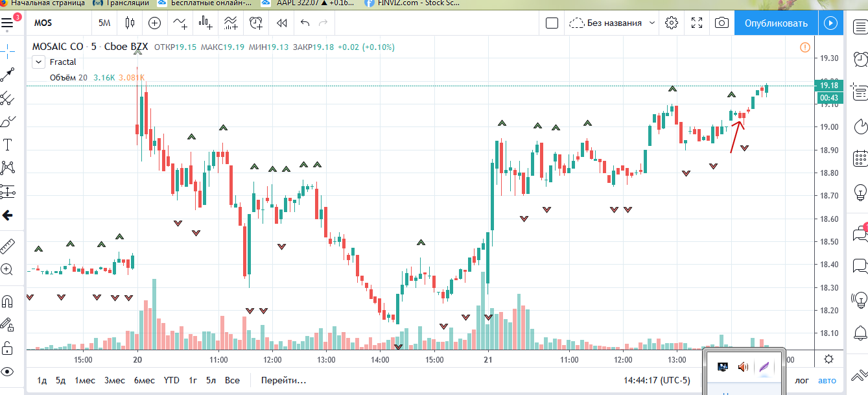868x395 pixels.
Task: Toggle visibility of all drawings (eye)
Action: coord(7,372)
